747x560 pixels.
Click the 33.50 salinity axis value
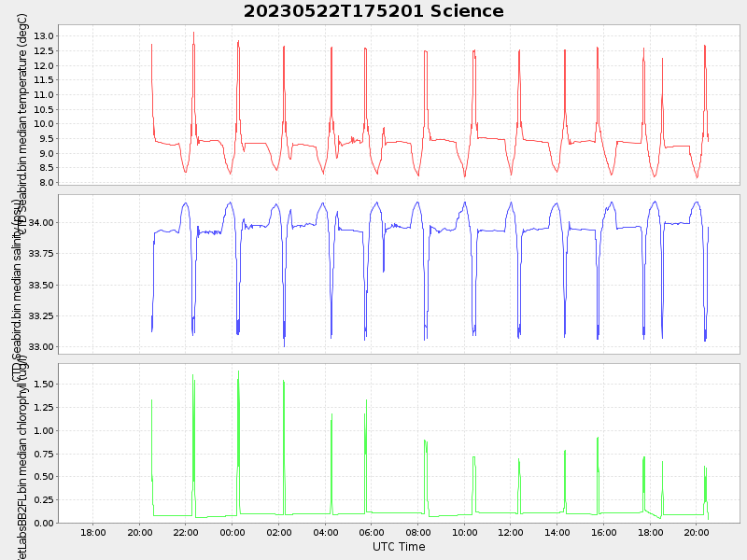pyautogui.click(x=40, y=286)
